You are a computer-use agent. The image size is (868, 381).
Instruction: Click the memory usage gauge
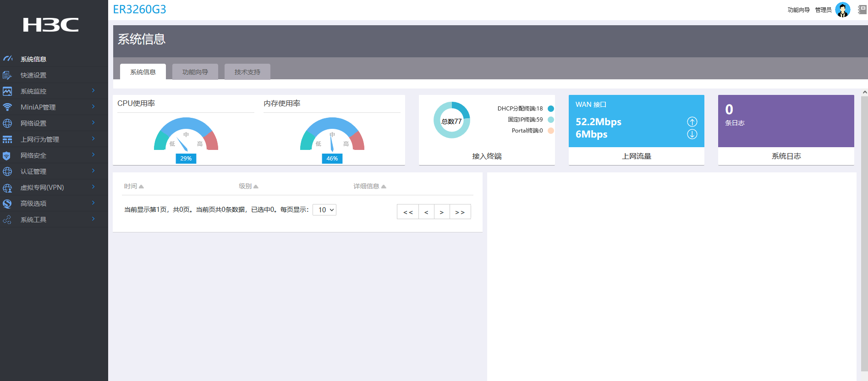(332, 134)
